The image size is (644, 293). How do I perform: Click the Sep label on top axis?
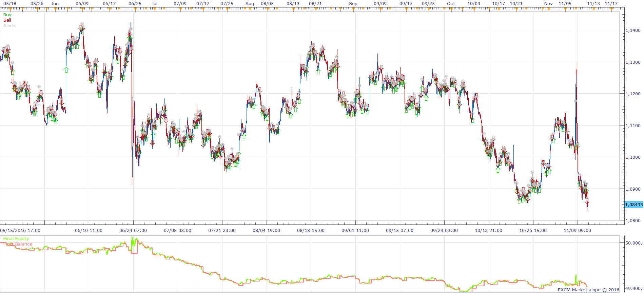pos(353,4)
